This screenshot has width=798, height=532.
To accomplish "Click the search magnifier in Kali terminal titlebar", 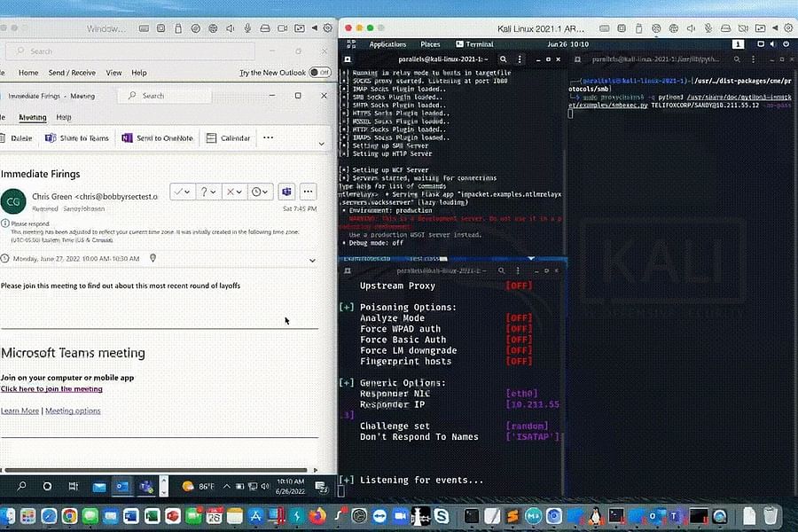I will (x=502, y=57).
